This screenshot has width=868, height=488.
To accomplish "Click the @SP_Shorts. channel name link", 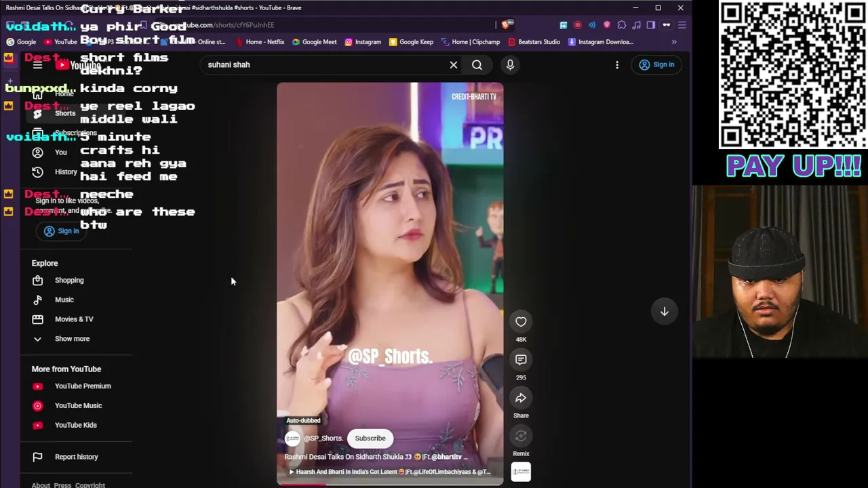I will point(323,439).
